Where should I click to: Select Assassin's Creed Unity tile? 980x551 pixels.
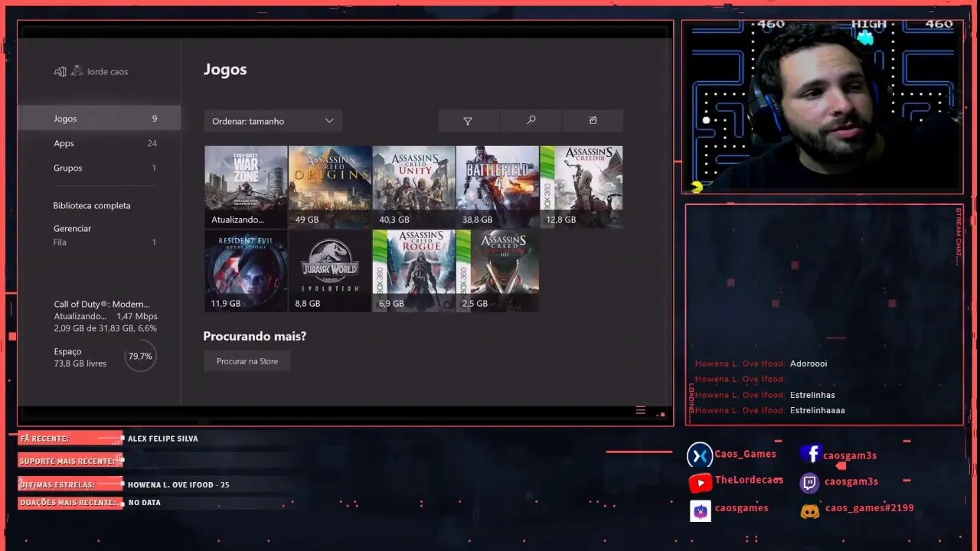413,187
